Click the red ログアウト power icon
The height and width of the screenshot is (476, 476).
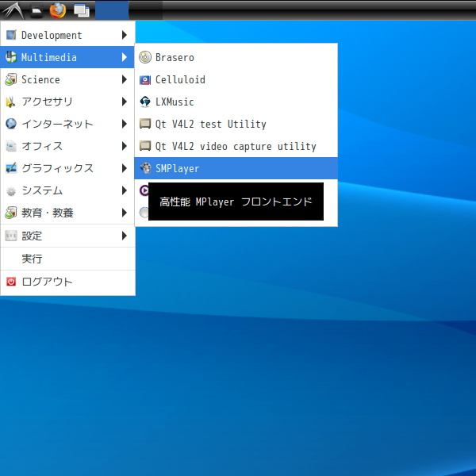11,282
